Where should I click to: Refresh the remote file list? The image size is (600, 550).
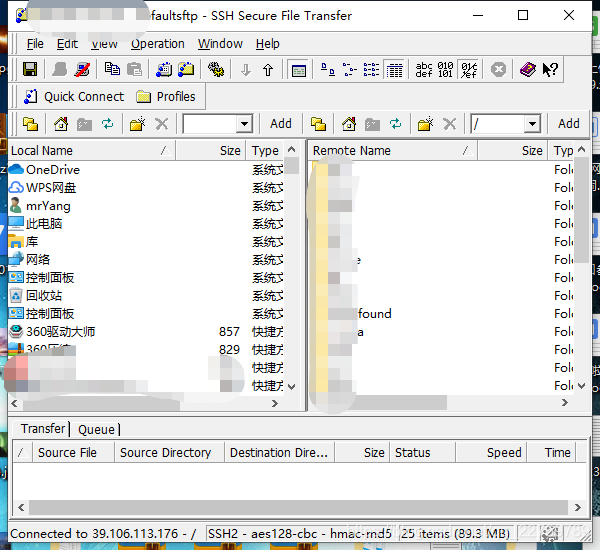(x=395, y=124)
